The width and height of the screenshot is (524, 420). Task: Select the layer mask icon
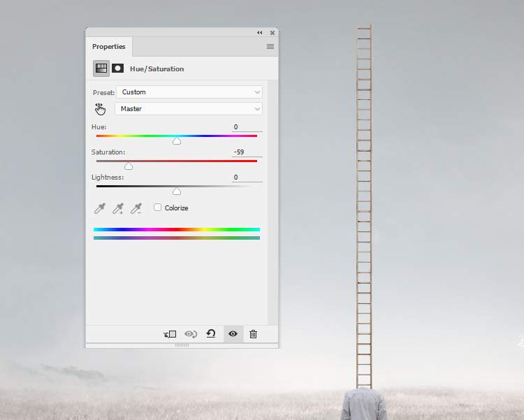coord(117,68)
